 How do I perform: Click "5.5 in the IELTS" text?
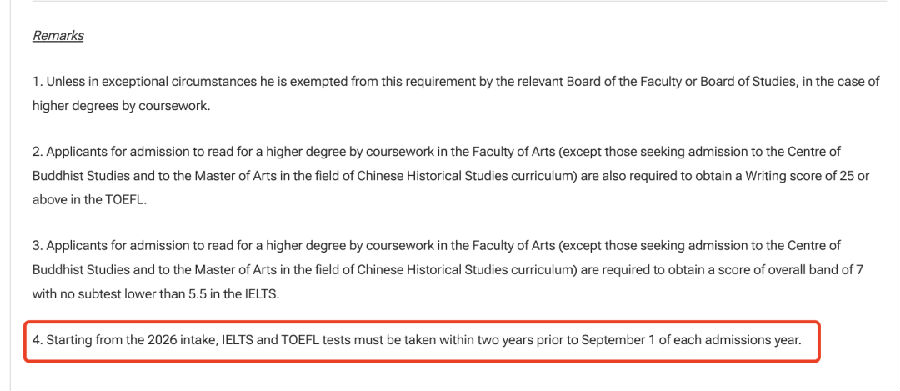(233, 295)
